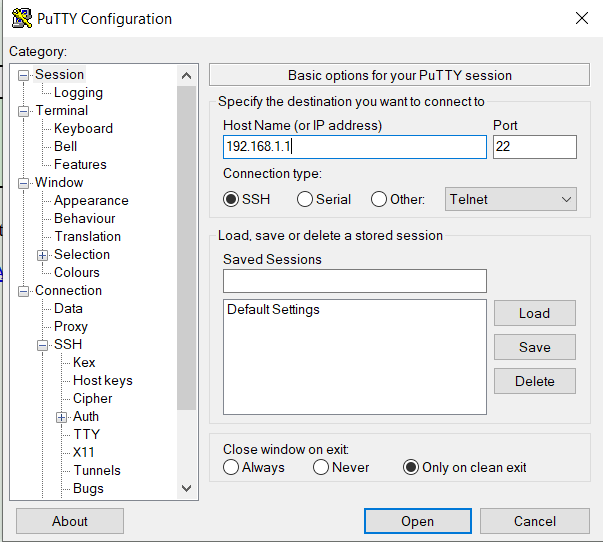The image size is (603, 542).
Task: Select Terminal category
Action: (x=62, y=110)
